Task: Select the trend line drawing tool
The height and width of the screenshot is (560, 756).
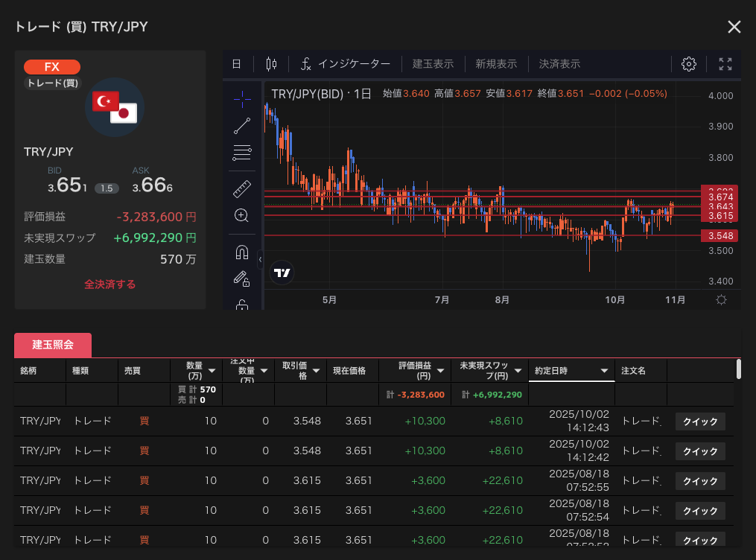Action: point(242,127)
